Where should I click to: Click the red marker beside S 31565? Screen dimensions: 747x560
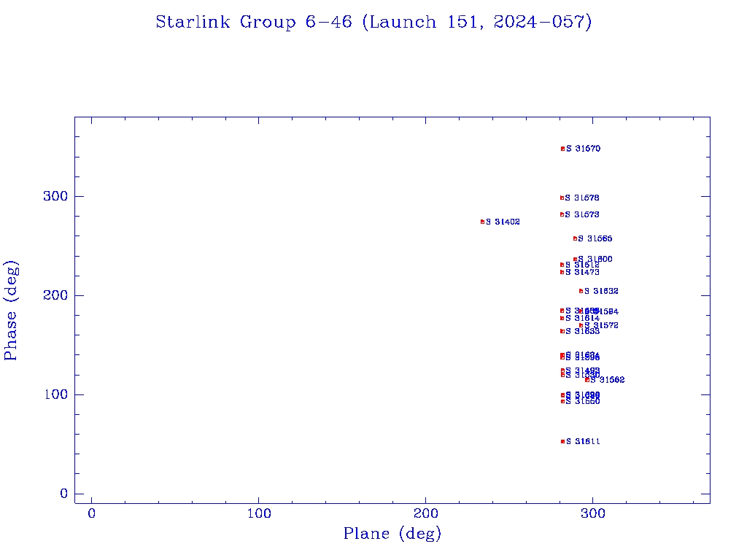point(575,238)
